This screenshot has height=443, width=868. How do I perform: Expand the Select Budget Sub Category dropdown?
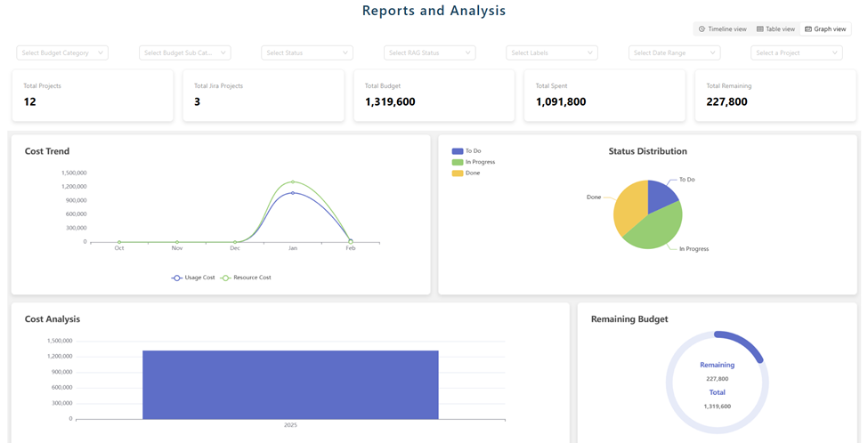tap(184, 53)
